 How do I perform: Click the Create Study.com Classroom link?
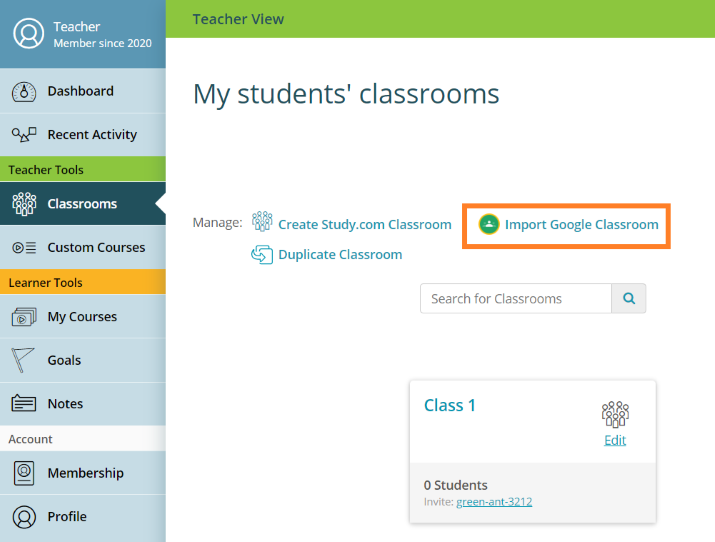pyautogui.click(x=364, y=225)
